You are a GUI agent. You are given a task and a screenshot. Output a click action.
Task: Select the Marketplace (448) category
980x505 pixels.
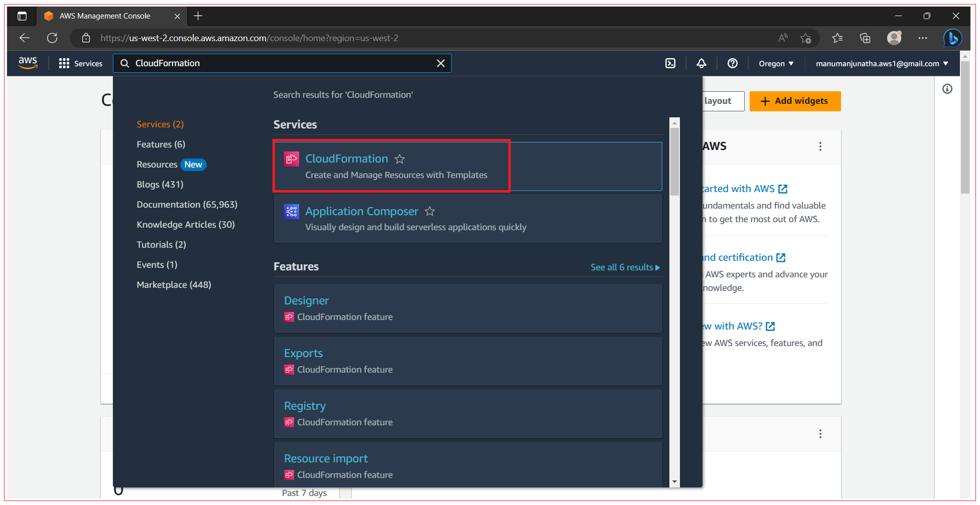(x=174, y=285)
